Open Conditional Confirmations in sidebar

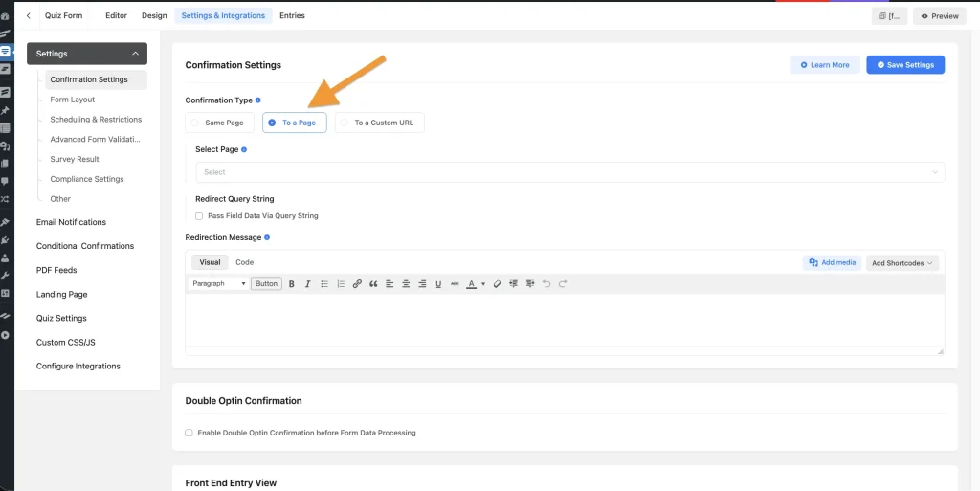tap(85, 246)
